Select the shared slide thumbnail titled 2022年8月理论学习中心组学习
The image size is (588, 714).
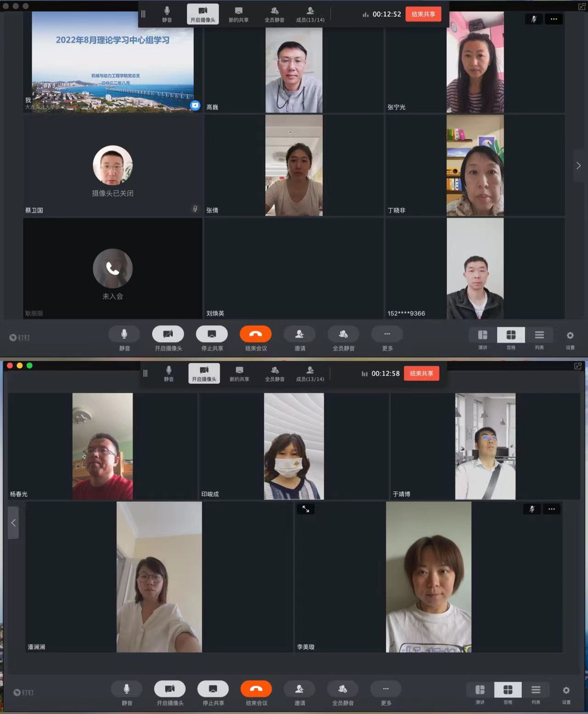pos(113,62)
